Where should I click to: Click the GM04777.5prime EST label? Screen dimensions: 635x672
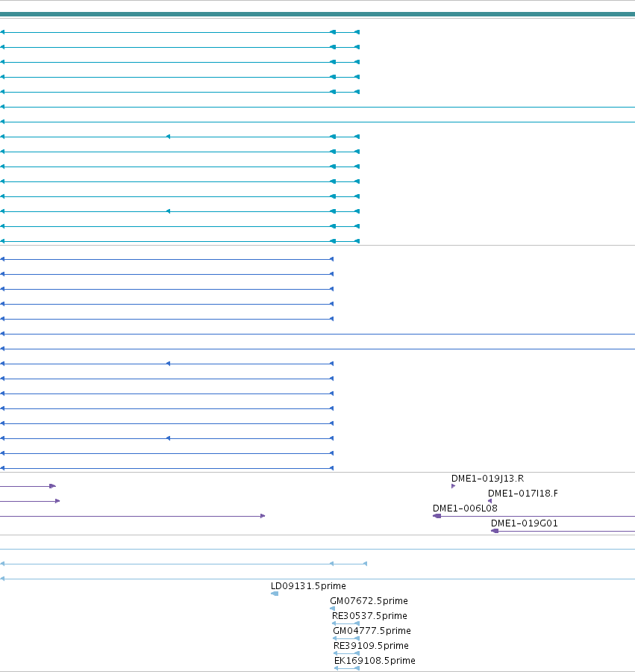372,631
